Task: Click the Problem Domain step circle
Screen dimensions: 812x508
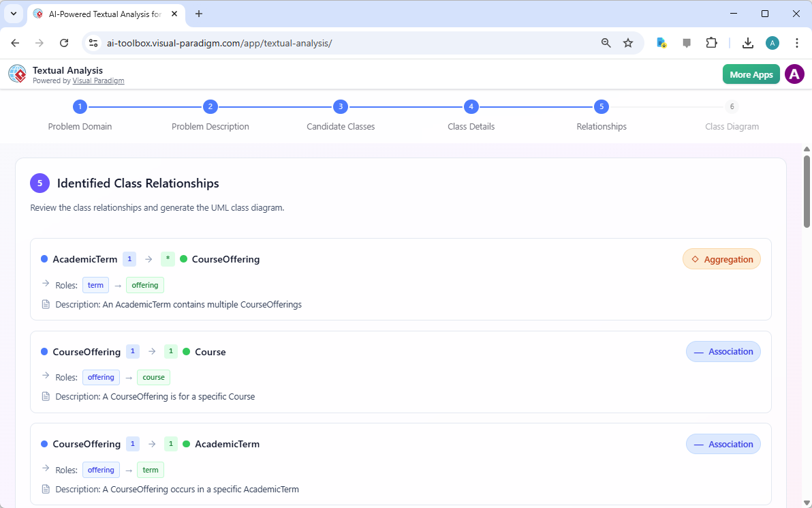Action: pos(80,106)
